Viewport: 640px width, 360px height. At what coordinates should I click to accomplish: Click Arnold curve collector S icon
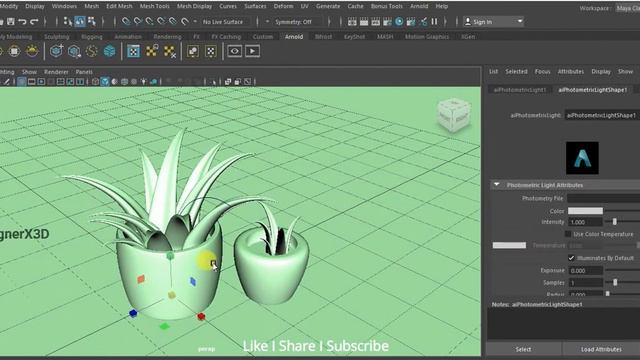(92, 51)
